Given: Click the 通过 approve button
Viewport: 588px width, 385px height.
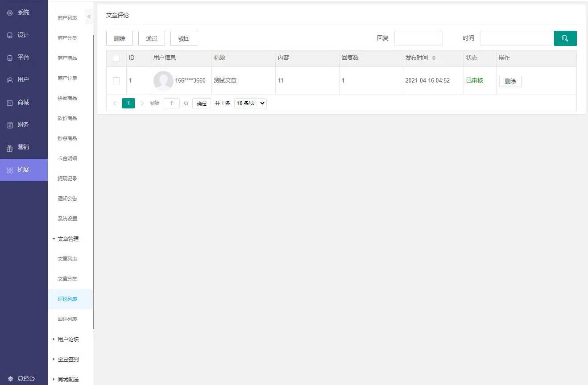Looking at the screenshot, I should [152, 38].
